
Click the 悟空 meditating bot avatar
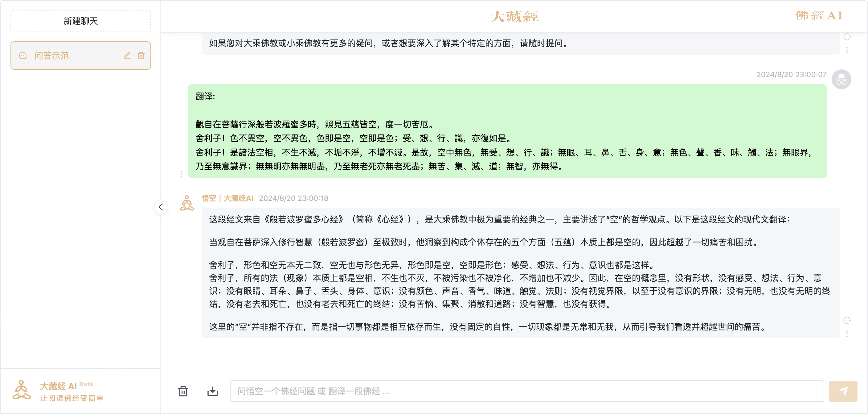tap(187, 203)
